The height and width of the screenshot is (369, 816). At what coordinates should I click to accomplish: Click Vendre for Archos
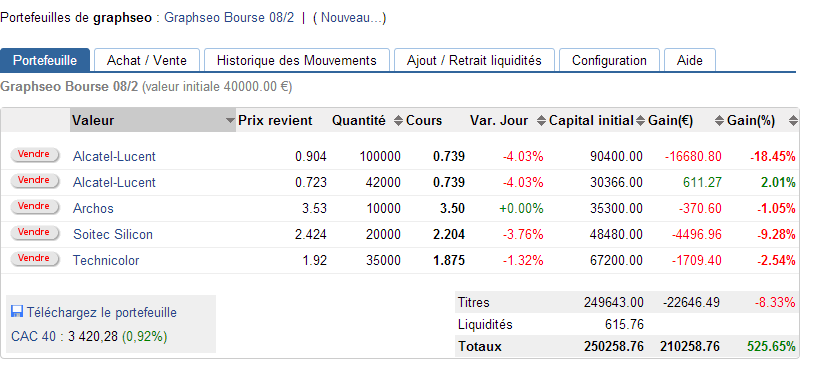click(x=34, y=207)
